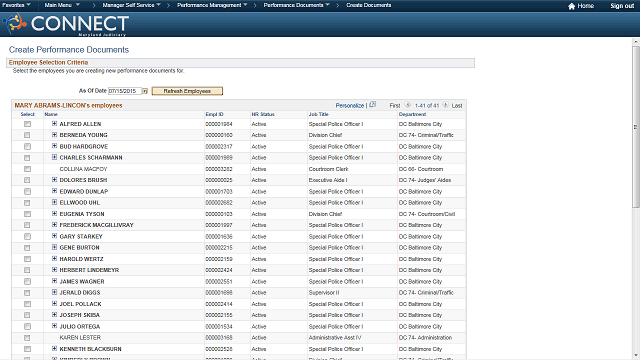Open Performance Documents breadcrumb menu
The image size is (640, 360).
pos(297,5)
